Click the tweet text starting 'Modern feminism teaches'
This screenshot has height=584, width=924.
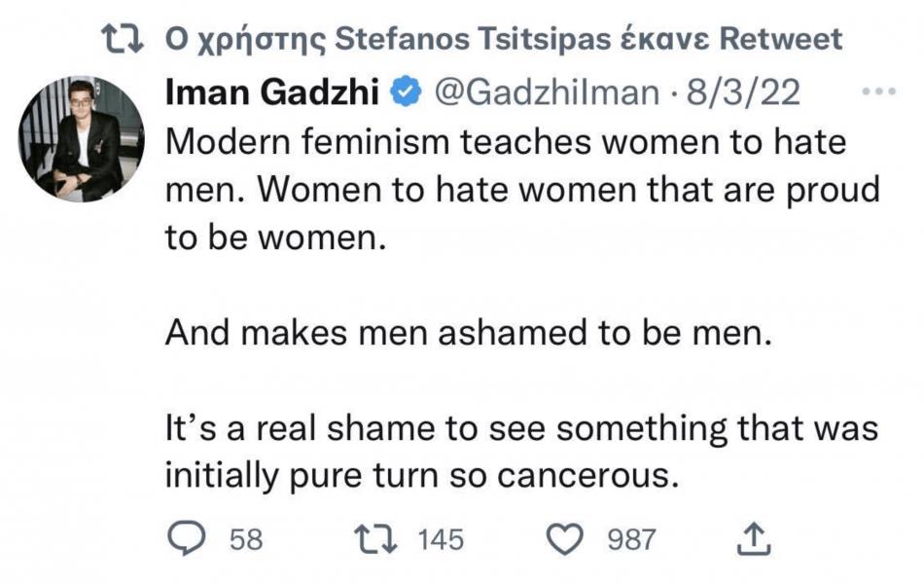pos(522,190)
